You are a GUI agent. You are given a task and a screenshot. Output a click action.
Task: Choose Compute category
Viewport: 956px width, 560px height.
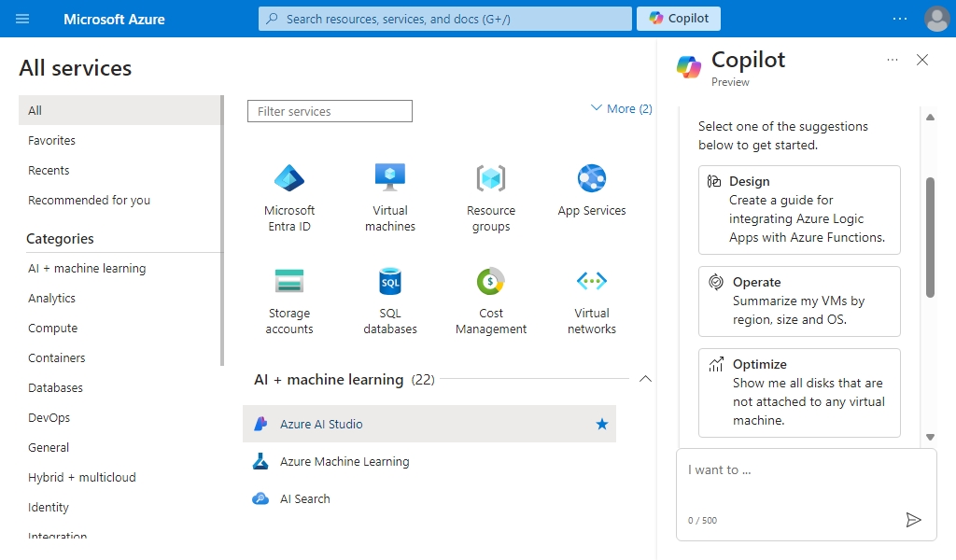click(x=52, y=328)
